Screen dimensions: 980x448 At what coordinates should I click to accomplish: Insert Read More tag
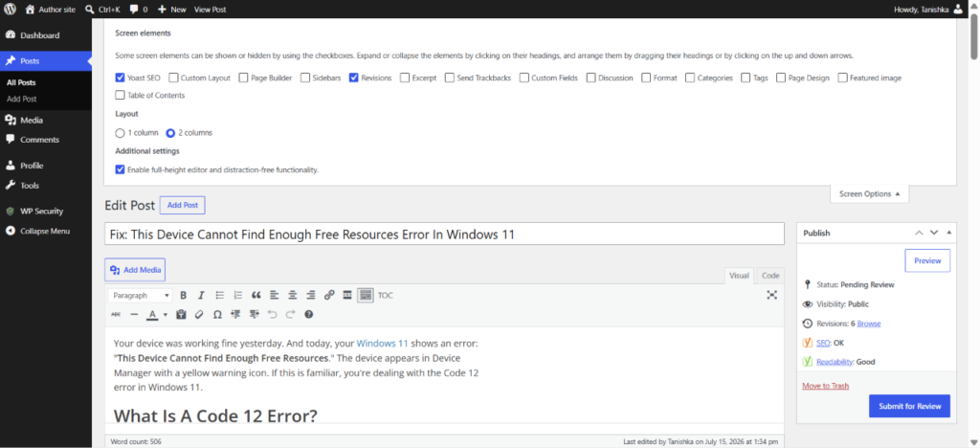point(346,296)
